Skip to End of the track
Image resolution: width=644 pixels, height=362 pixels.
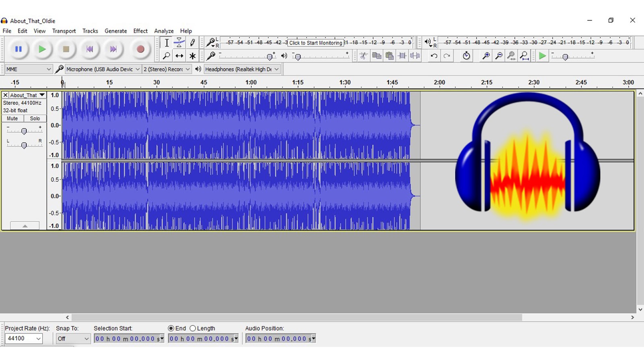[113, 49]
